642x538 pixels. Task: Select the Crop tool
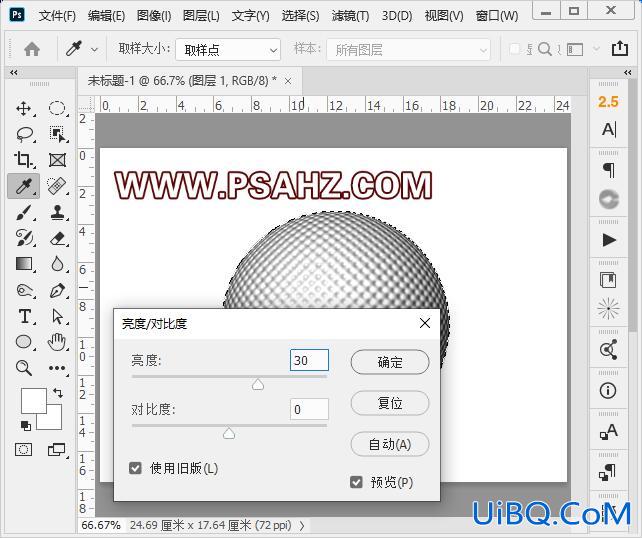pos(24,160)
